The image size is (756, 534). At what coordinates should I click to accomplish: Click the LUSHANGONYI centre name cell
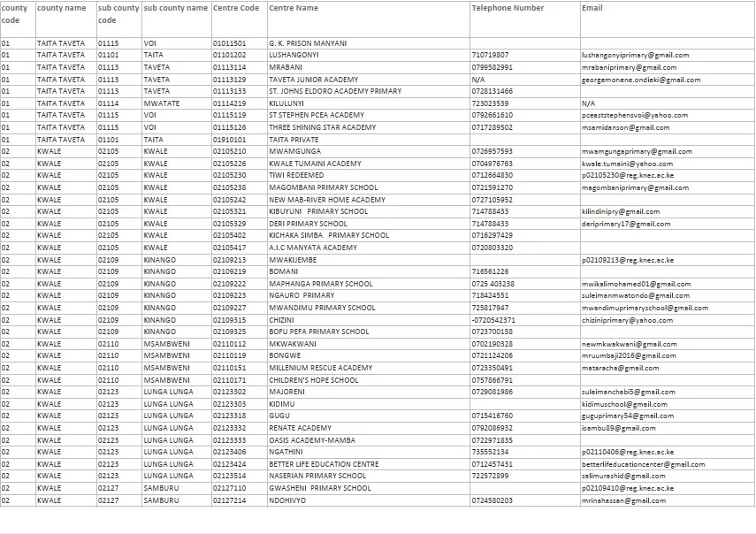pyautogui.click(x=294, y=55)
